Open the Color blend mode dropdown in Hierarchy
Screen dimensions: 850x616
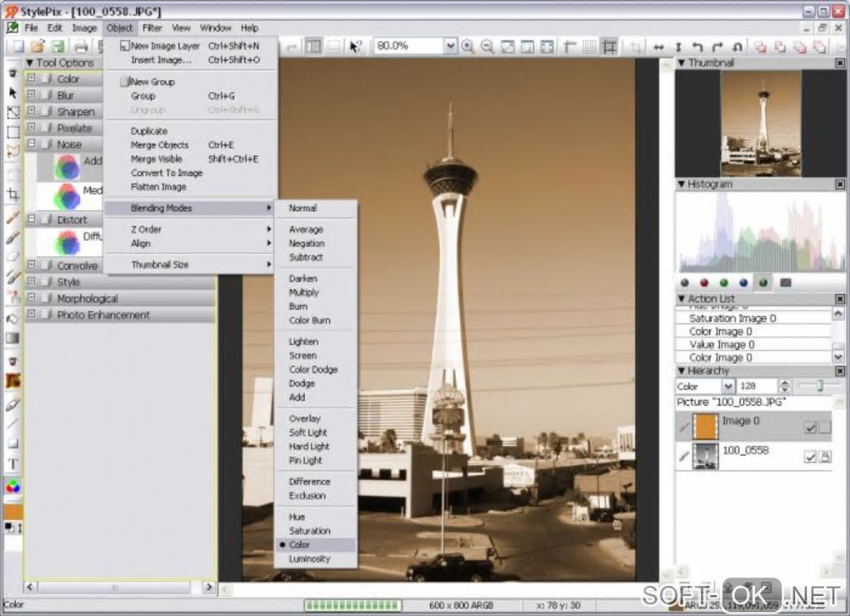tap(727, 387)
